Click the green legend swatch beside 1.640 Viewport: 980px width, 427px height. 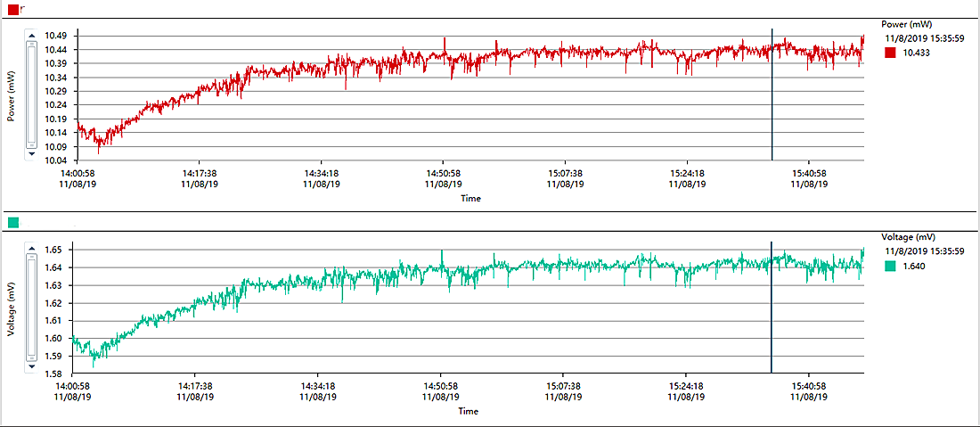tap(890, 267)
